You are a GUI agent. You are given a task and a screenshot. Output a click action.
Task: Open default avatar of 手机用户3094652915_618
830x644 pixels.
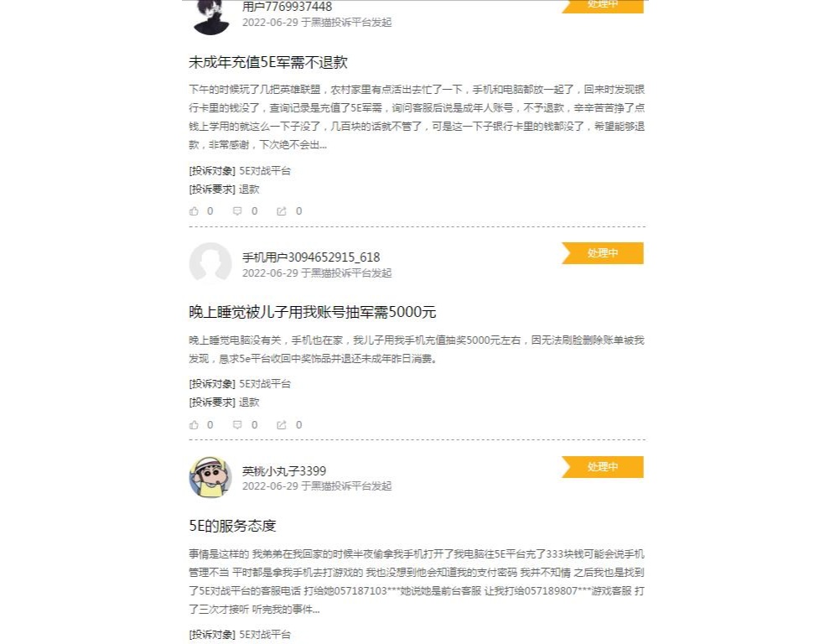point(210,263)
